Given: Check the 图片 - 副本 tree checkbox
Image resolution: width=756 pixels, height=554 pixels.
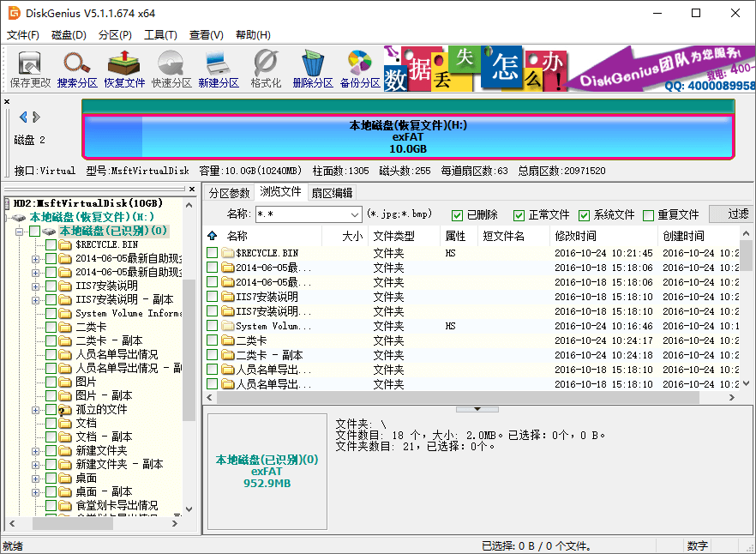Looking at the screenshot, I should click(x=51, y=395).
